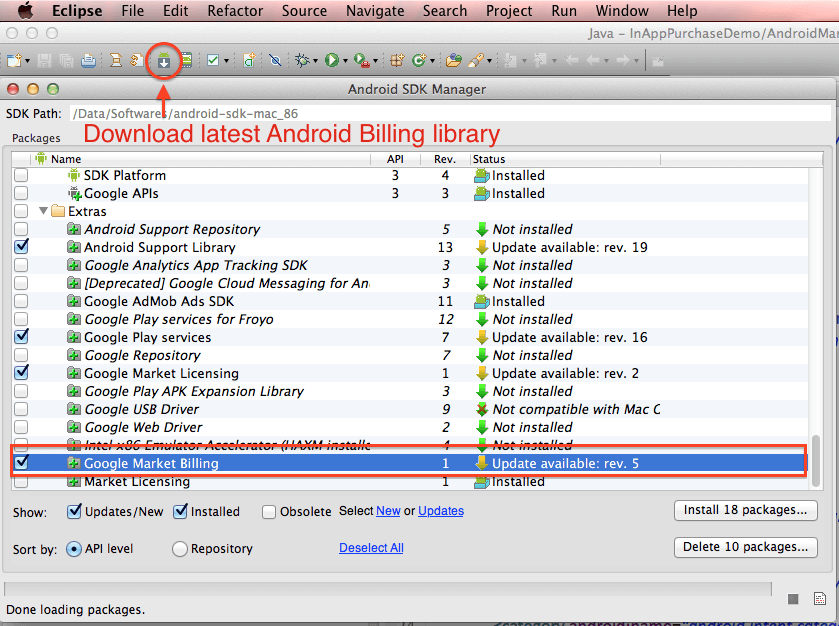839x626 pixels.
Task: Click the Skip All Breakpoints icon
Action: pos(275,60)
